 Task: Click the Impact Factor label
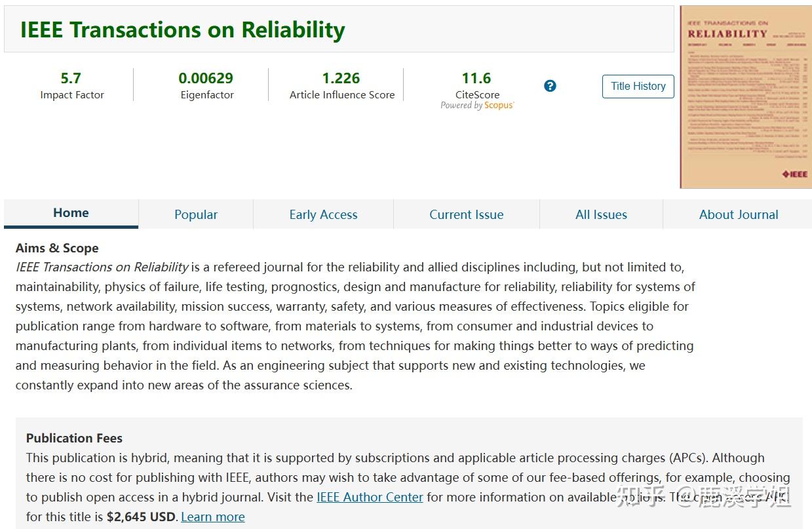(72, 95)
